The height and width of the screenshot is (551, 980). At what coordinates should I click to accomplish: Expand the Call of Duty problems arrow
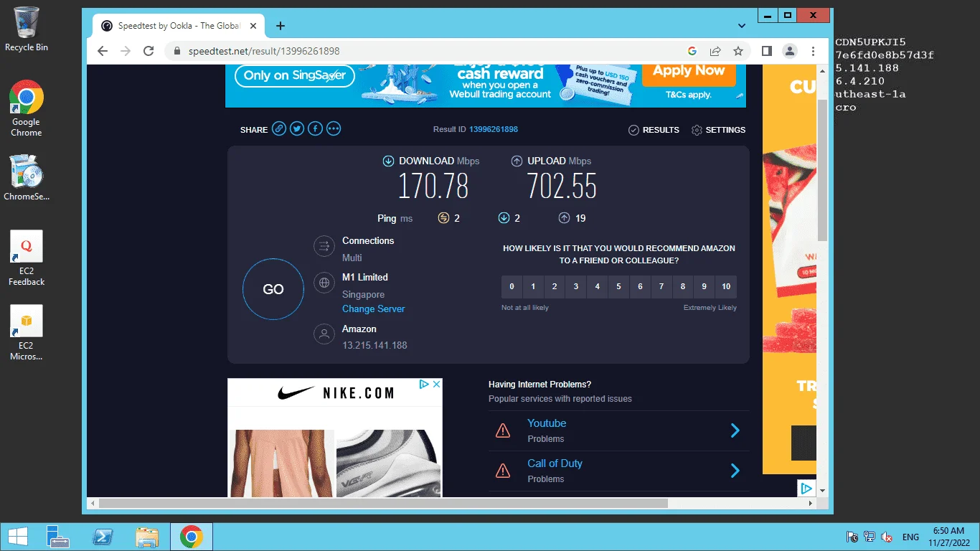tap(735, 471)
